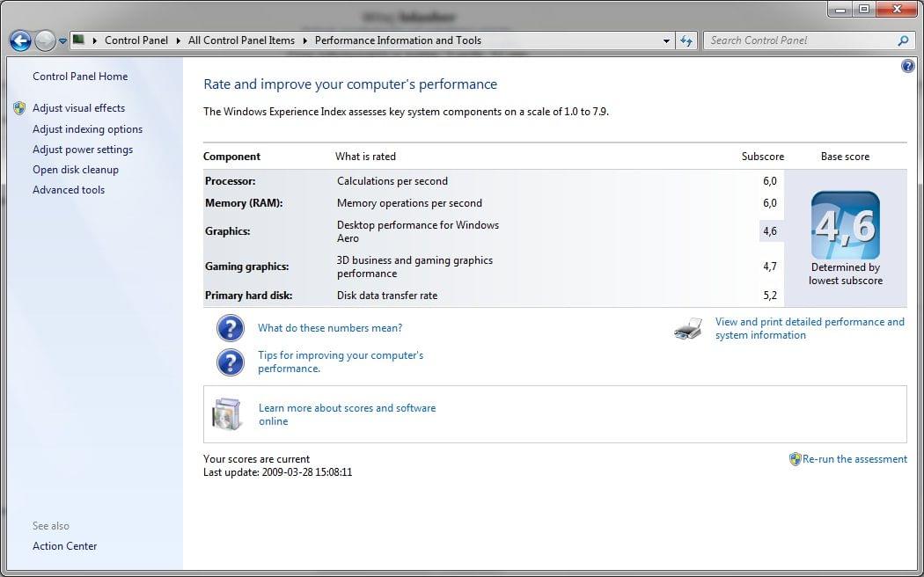924x577 pixels.
Task: Click the Control Panel icon in address bar
Action: click(x=78, y=40)
